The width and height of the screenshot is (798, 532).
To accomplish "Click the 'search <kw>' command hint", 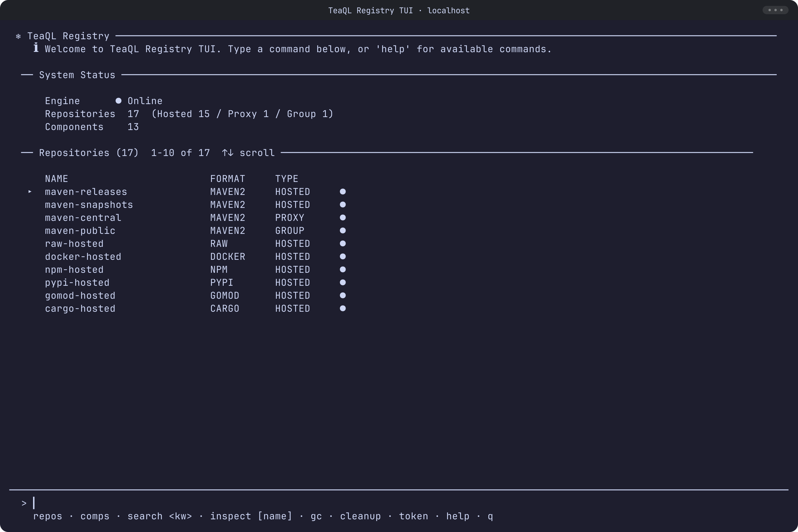I will point(160,516).
